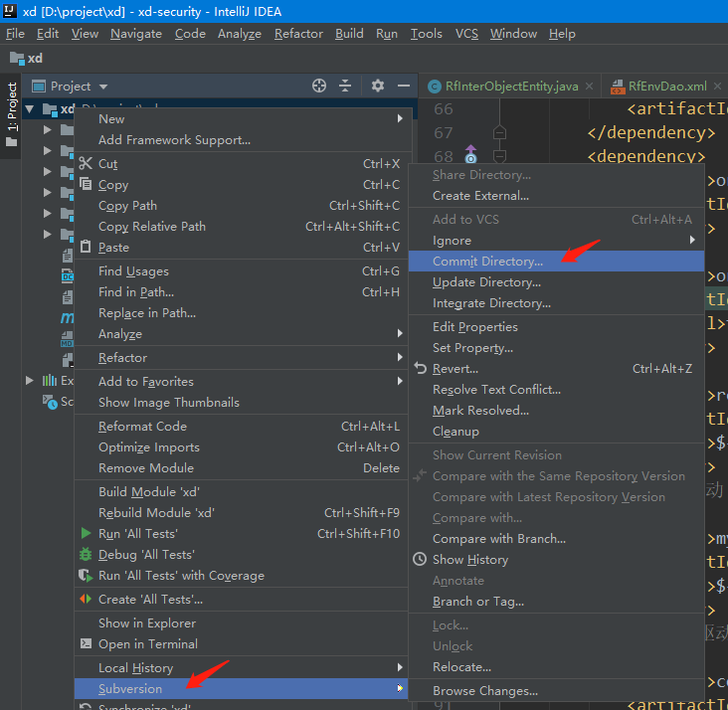Click the Cut scissors icon
The image size is (728, 710).
coord(86,163)
